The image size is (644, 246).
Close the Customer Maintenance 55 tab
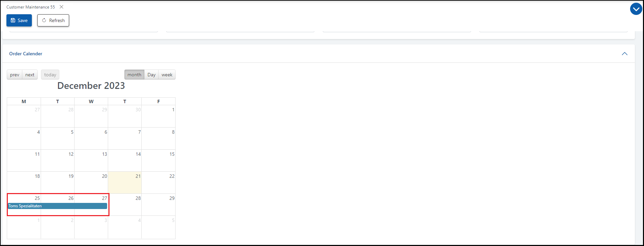point(61,7)
